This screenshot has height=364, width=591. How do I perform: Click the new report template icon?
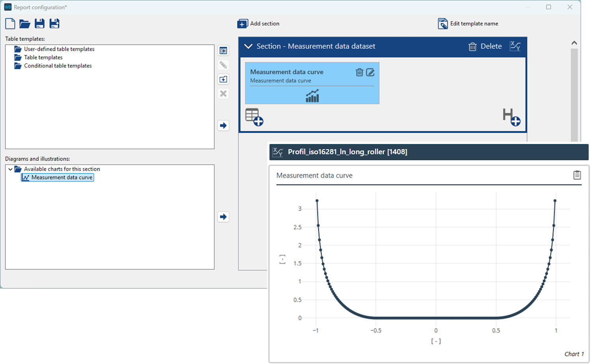pyautogui.click(x=10, y=24)
